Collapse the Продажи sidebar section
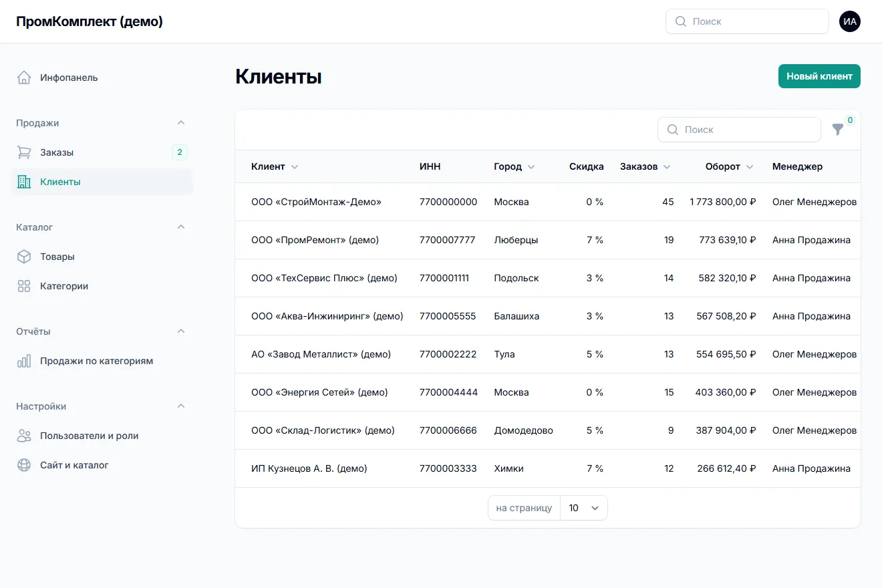The width and height of the screenshot is (882, 588). pyautogui.click(x=180, y=123)
